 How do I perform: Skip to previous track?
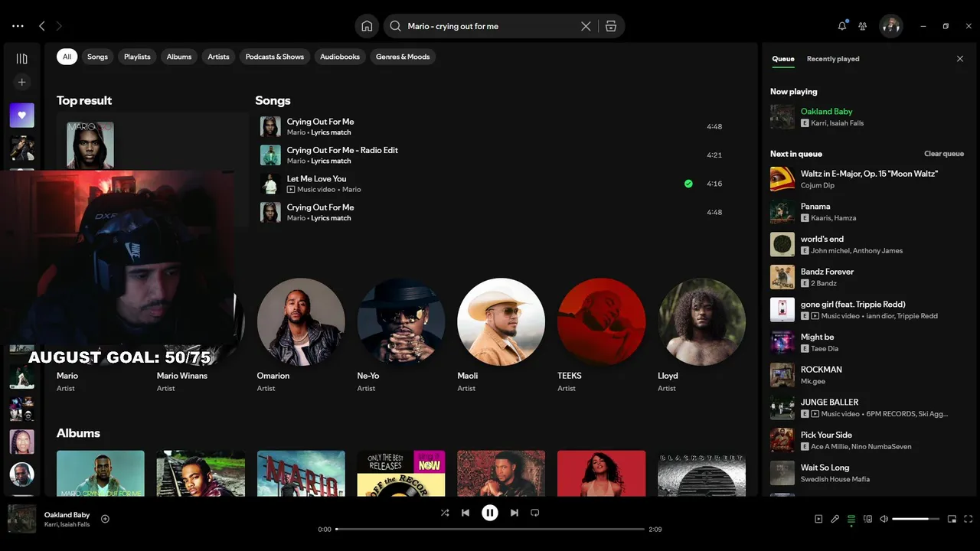tap(465, 513)
